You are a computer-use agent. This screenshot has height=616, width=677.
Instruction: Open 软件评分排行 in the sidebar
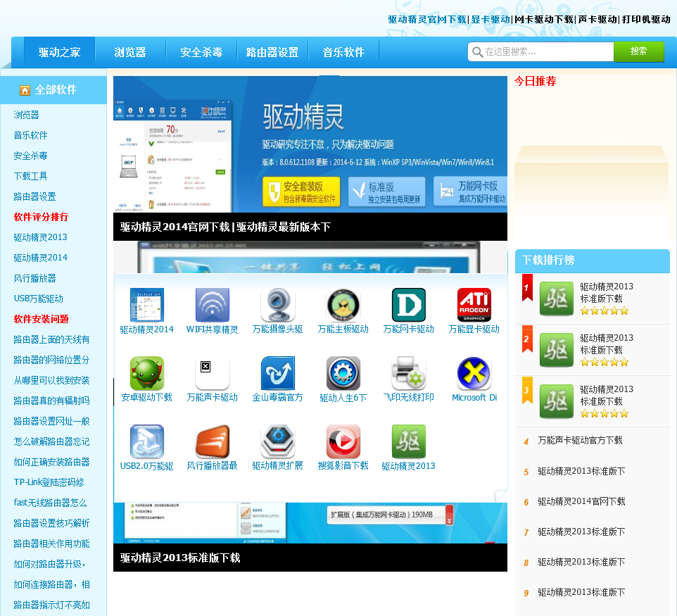pos(41,217)
